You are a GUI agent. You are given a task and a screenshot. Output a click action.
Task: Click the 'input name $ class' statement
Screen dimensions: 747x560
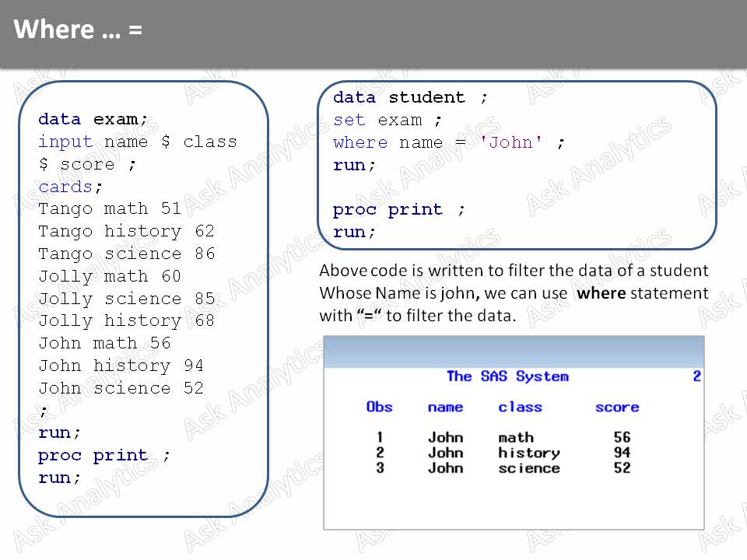pos(136,142)
